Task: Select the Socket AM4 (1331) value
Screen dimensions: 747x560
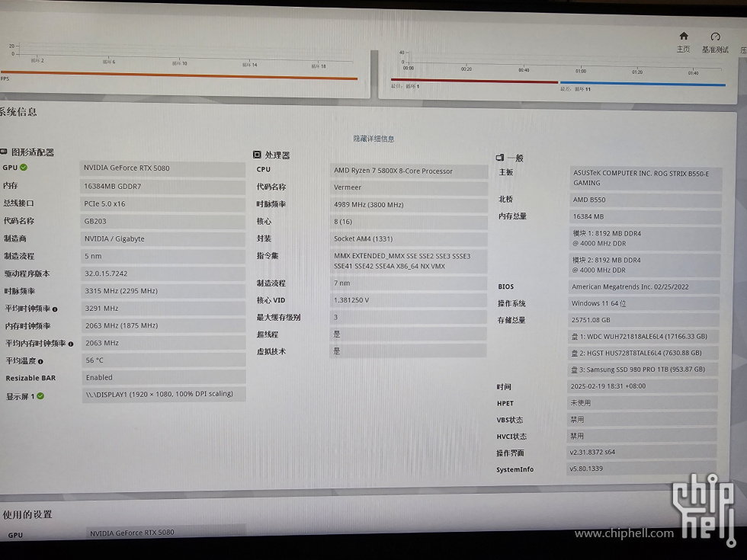Action: (409, 239)
